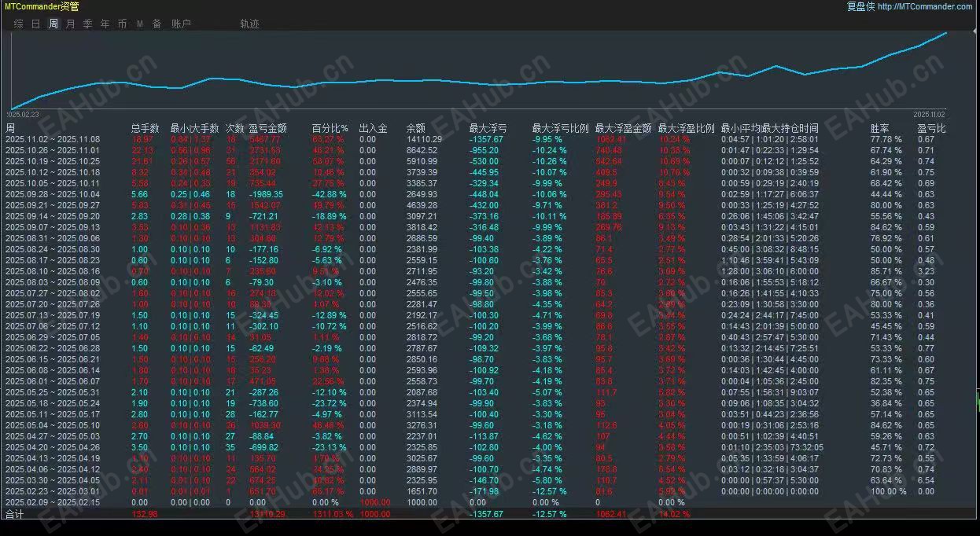Select the 2025.10.26 ~ 2025.11.01 week row

490,150
